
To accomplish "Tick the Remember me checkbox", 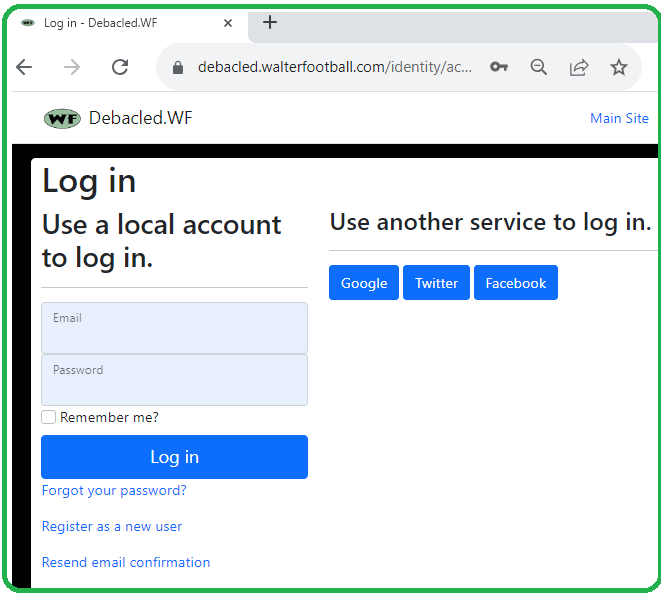I will 48,417.
